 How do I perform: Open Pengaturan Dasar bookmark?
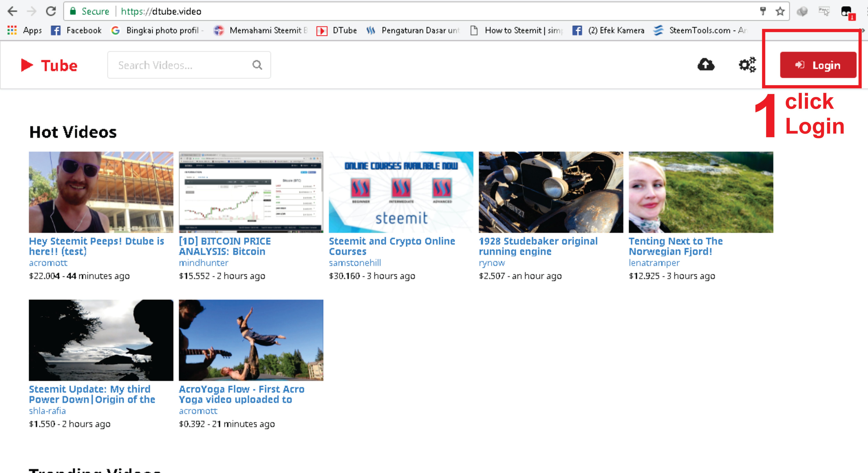point(413,30)
